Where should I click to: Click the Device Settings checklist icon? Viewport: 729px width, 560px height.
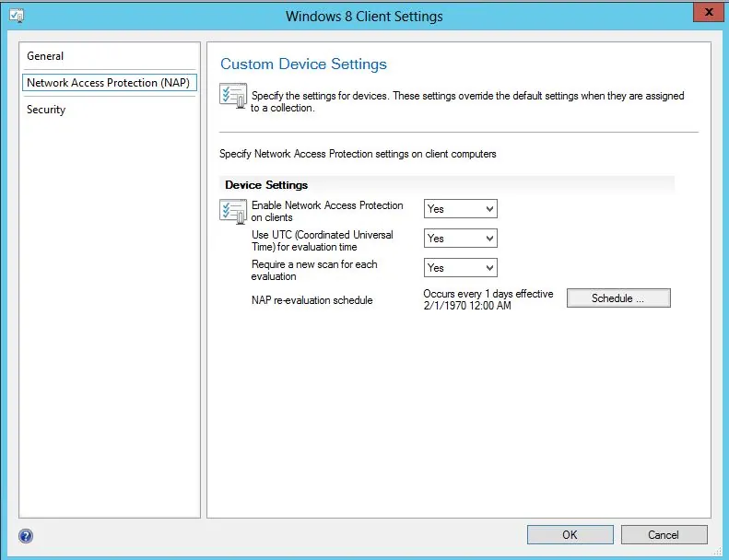coord(233,212)
